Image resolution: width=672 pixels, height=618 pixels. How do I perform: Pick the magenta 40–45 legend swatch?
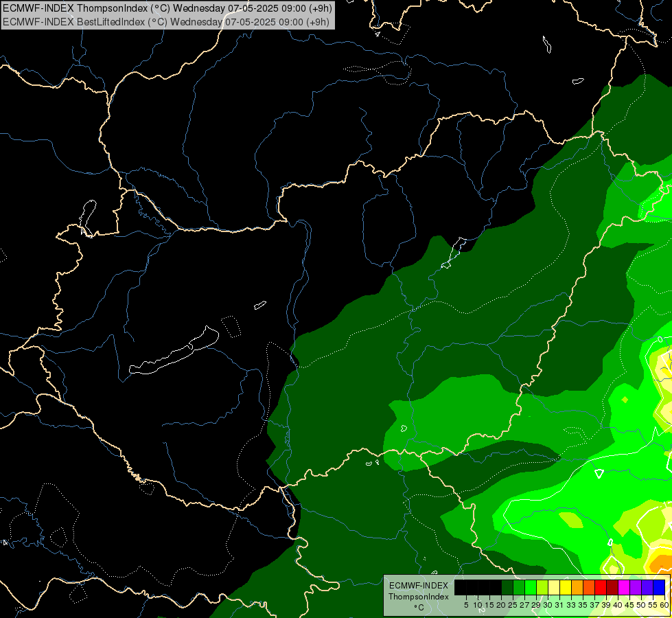coord(624,587)
